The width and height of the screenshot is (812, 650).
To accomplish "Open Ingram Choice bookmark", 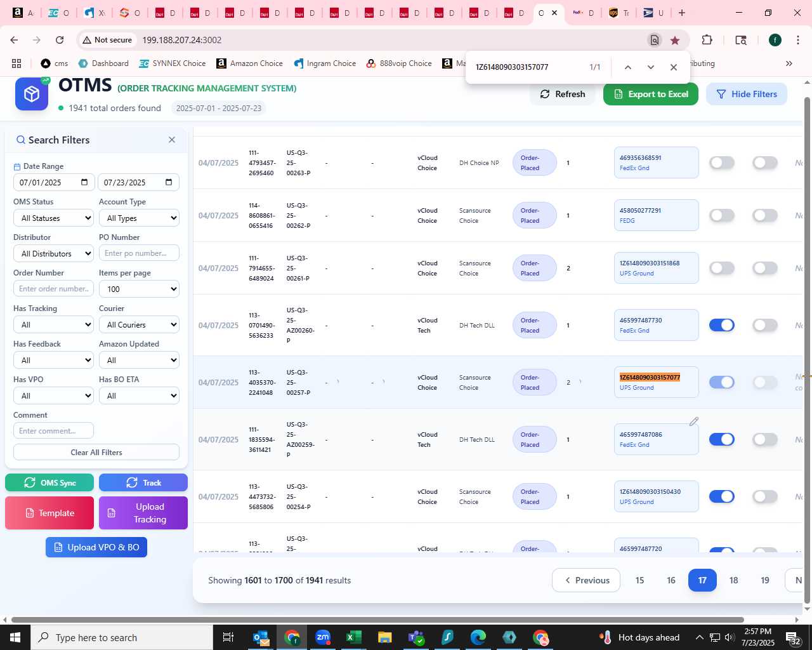I will (325, 63).
